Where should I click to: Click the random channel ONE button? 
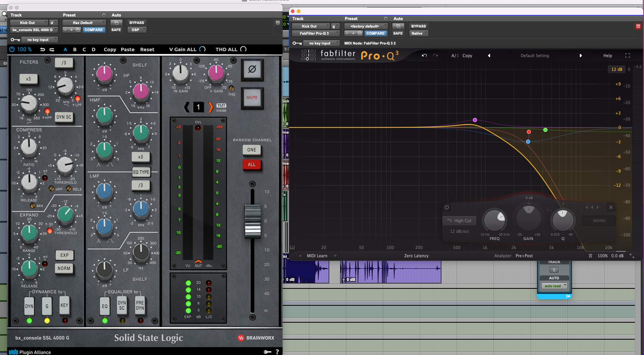pyautogui.click(x=252, y=150)
